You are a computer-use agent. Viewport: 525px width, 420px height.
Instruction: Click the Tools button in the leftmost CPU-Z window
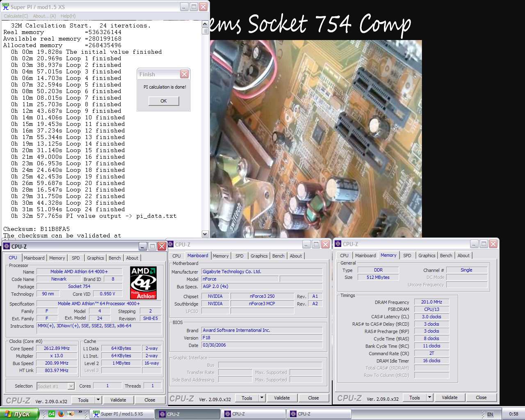(83, 400)
